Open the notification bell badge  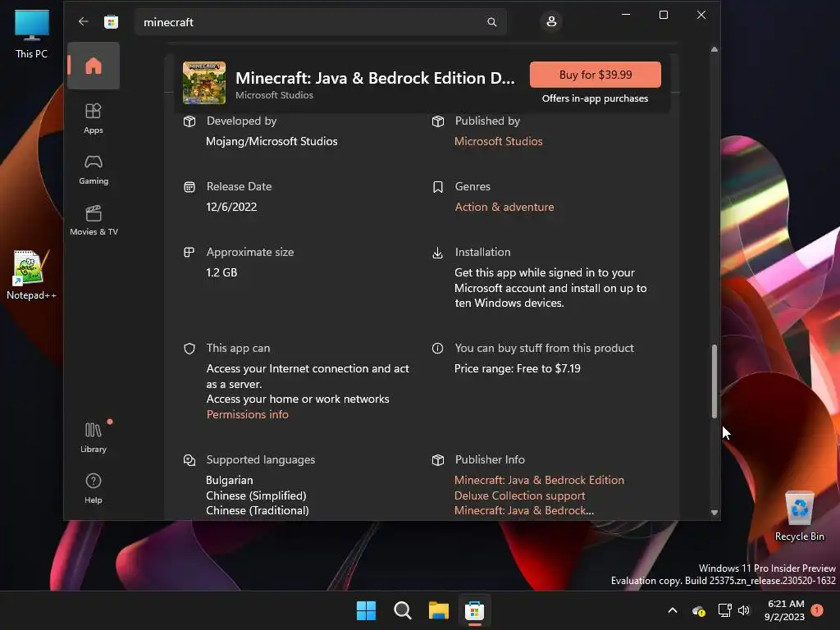coord(817,610)
